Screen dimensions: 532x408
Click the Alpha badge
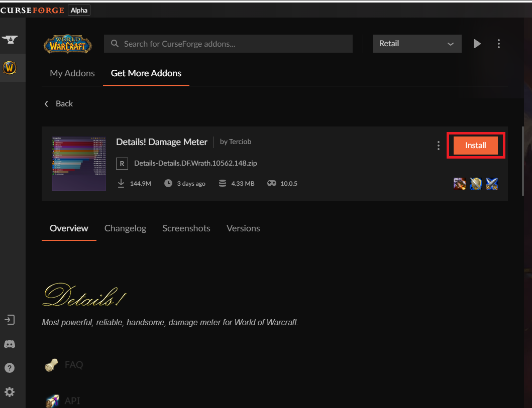pyautogui.click(x=79, y=10)
